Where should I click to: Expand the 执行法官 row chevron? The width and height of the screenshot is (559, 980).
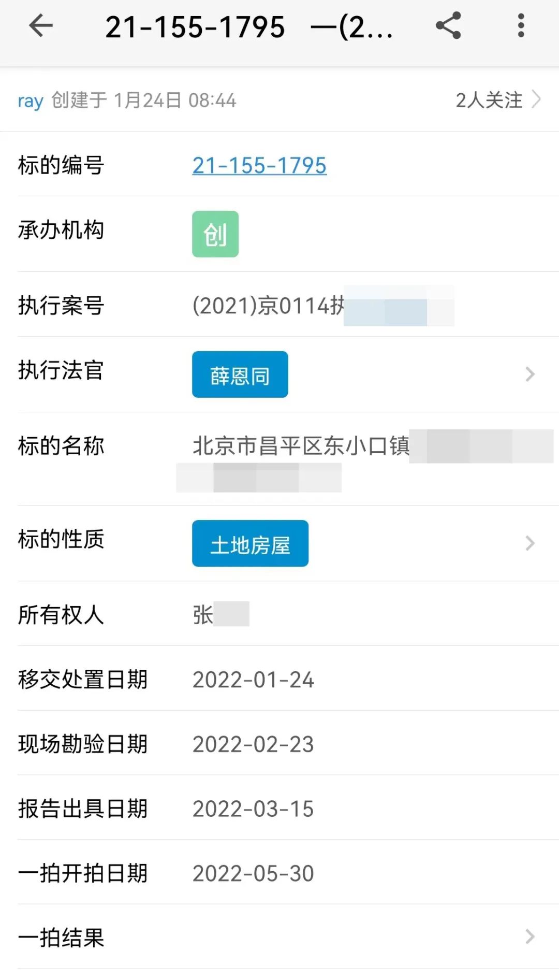coord(529,374)
